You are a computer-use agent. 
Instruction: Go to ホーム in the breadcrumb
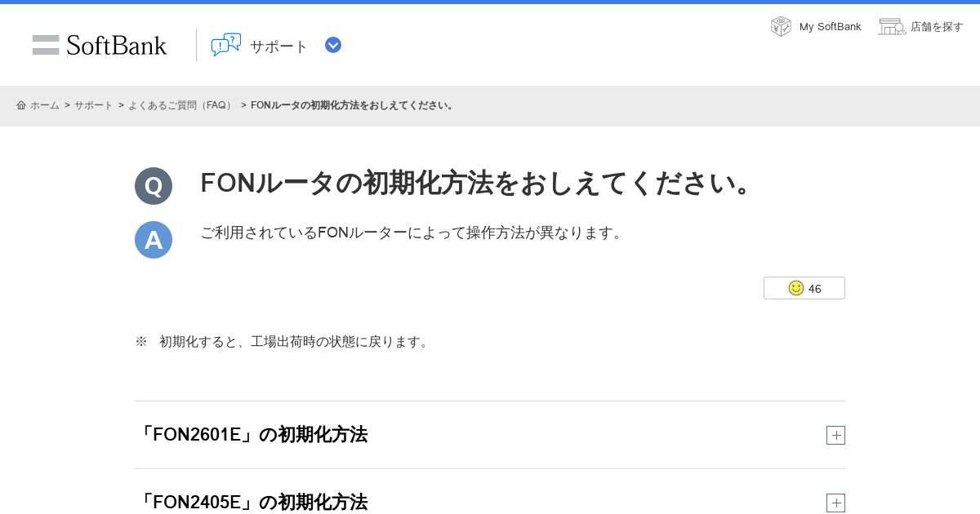tap(45, 105)
